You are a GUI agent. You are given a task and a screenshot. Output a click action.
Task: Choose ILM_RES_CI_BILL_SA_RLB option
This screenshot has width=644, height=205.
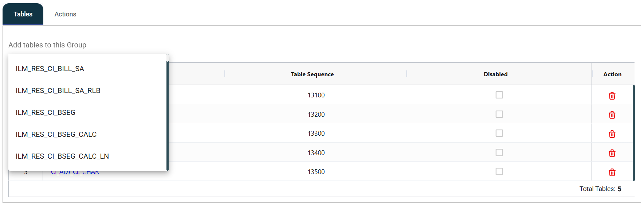[x=58, y=90]
